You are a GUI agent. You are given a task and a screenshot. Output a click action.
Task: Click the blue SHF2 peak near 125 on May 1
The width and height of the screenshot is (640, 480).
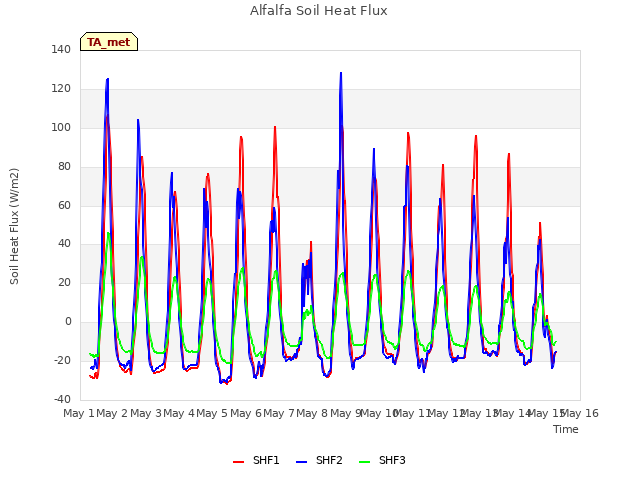tap(108, 79)
